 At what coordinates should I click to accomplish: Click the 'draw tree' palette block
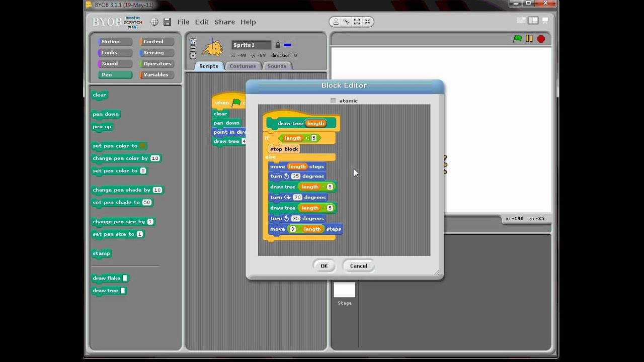tap(109, 291)
